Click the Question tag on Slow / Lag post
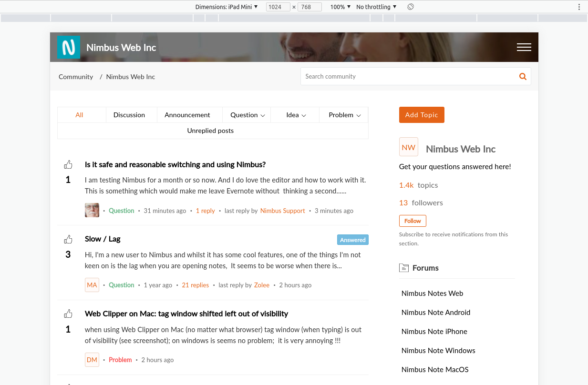The image size is (588, 385). 121,285
